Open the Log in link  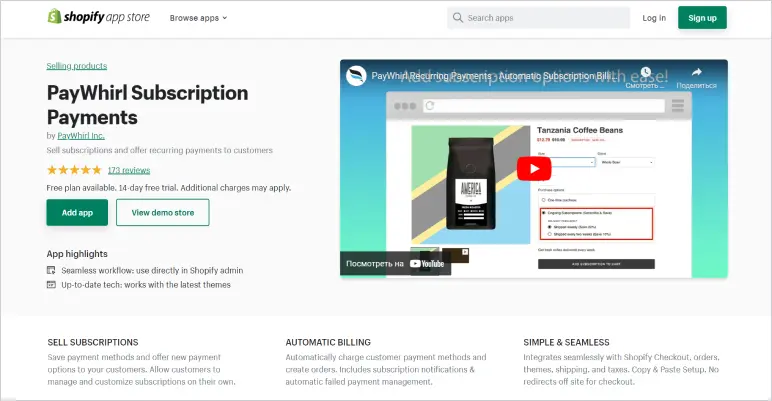(654, 18)
